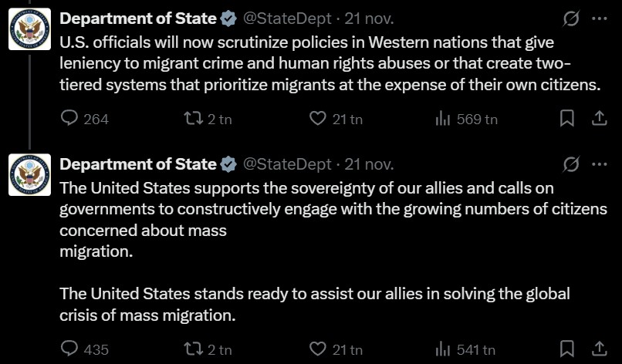This screenshot has height=364, width=622.
Task: View analytics showing 541 tn views
Action: [443, 349]
